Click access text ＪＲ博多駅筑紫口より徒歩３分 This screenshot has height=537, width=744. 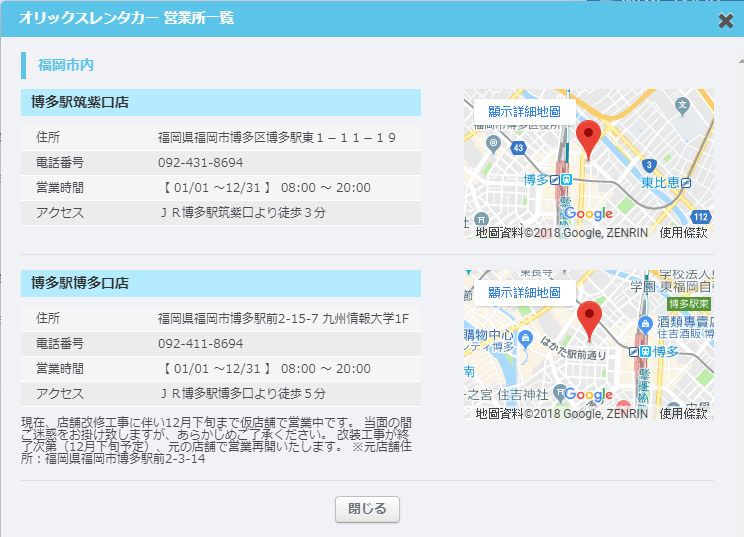(x=242, y=213)
